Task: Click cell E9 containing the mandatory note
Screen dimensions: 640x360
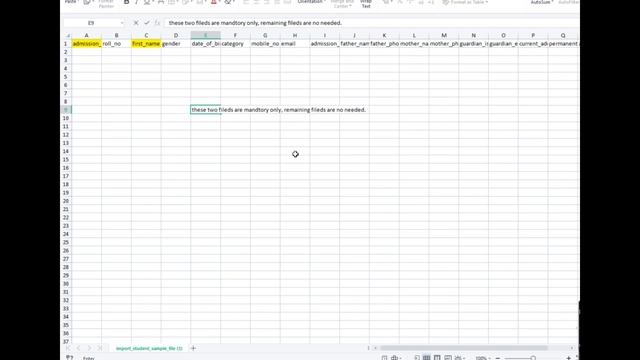Action: point(206,110)
